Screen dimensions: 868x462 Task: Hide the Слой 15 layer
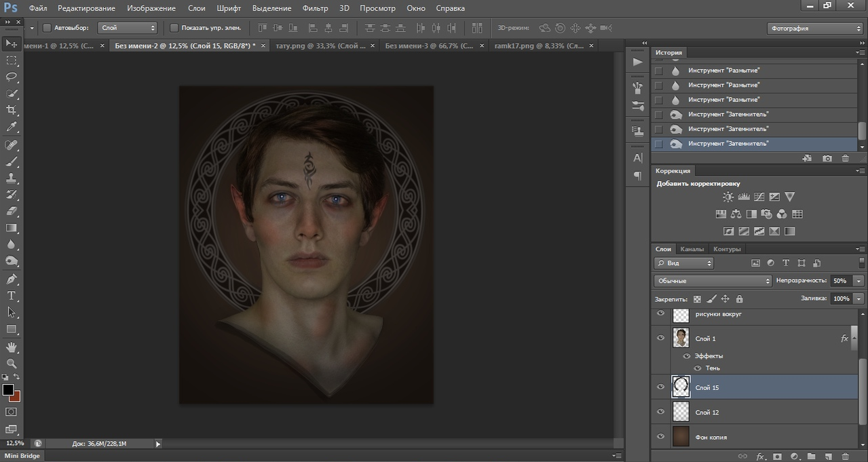[660, 387]
